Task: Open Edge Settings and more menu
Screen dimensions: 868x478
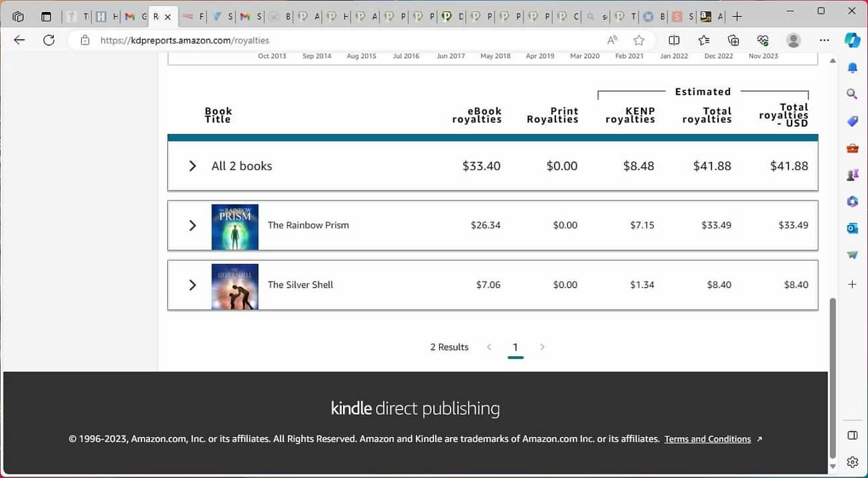Action: [824, 40]
